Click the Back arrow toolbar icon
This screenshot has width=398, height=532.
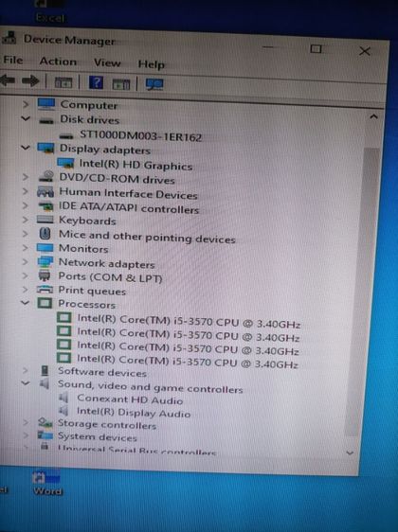(x=8, y=80)
